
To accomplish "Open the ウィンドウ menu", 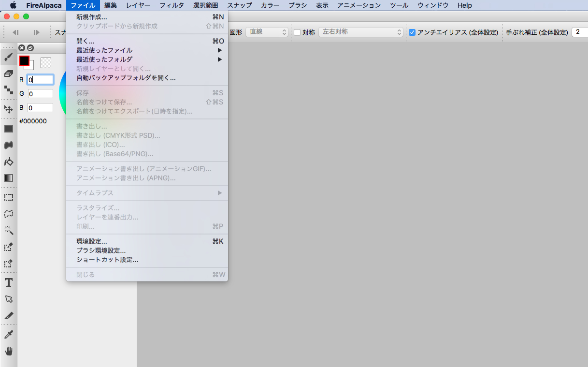I will 433,5.
